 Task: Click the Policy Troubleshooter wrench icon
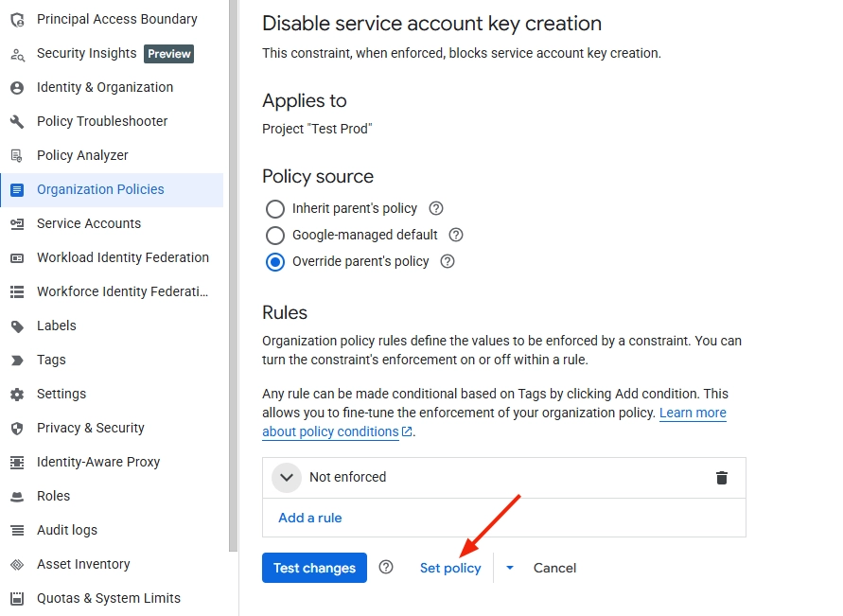pyautogui.click(x=17, y=121)
